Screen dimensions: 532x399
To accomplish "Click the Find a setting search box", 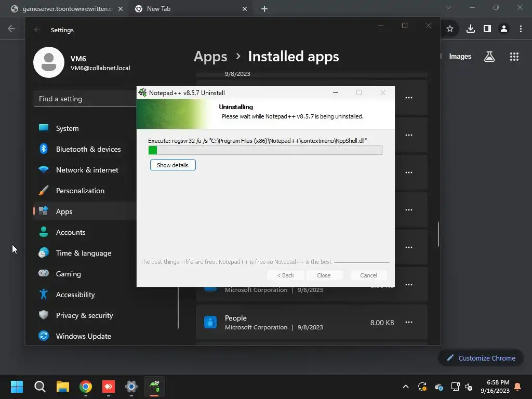I will click(x=85, y=99).
